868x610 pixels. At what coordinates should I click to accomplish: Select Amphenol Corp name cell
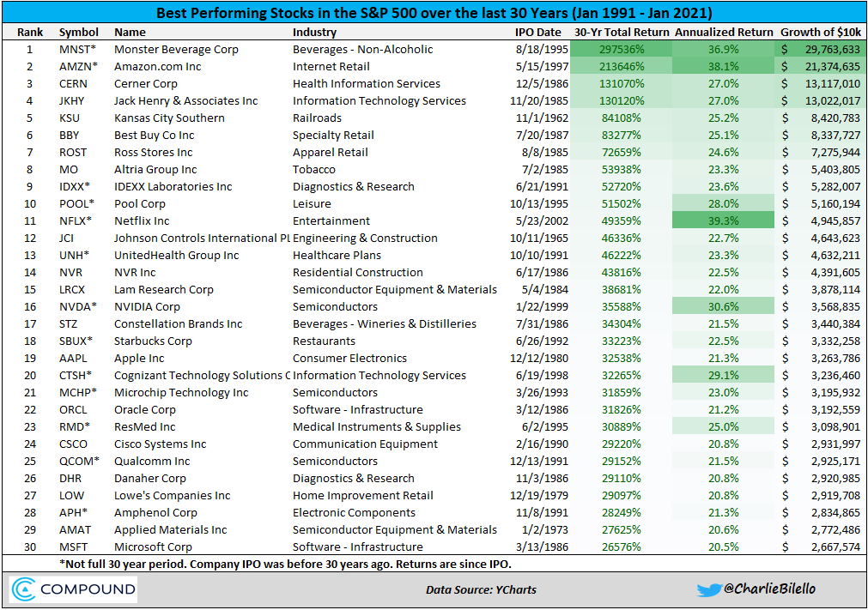coord(155,512)
